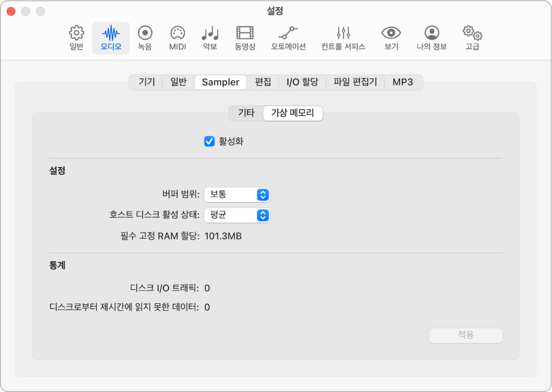This screenshot has height=392, width=552.
Task: Click the 적용 button
Action: click(465, 335)
